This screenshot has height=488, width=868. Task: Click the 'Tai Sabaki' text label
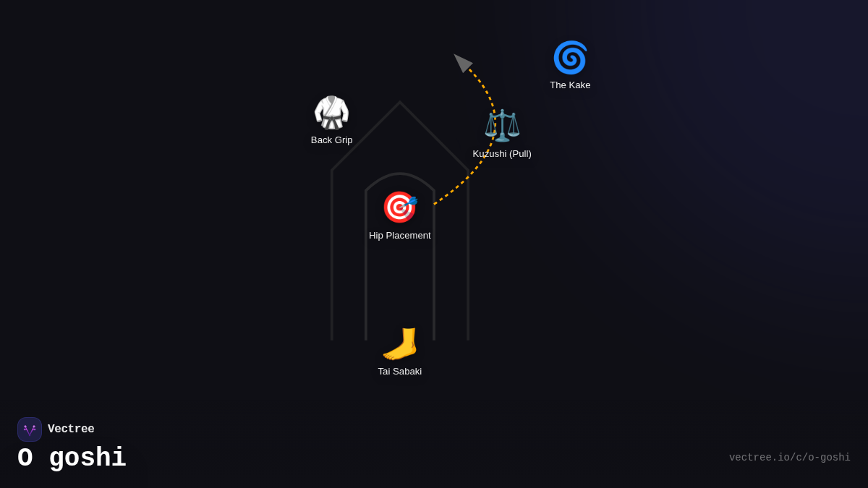[x=400, y=372]
